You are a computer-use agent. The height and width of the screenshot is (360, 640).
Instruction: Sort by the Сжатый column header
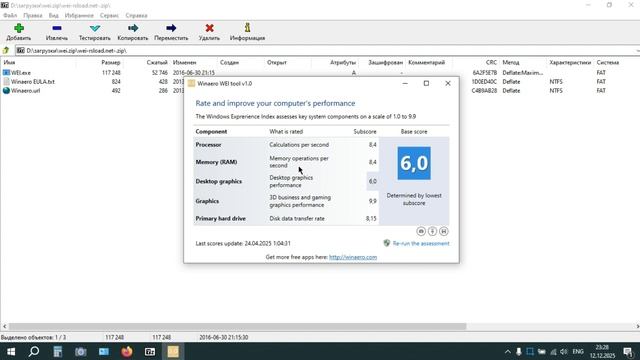[x=157, y=62]
